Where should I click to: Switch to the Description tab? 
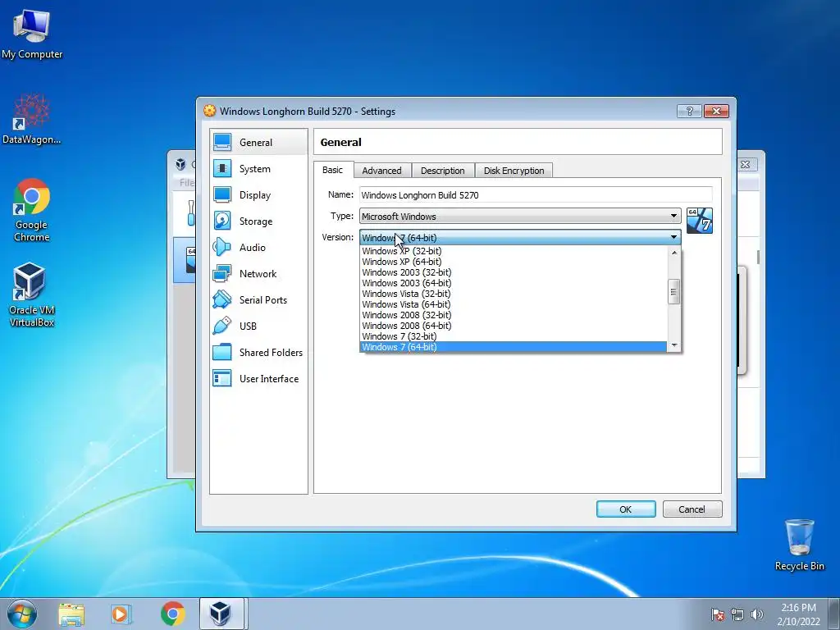[442, 171]
